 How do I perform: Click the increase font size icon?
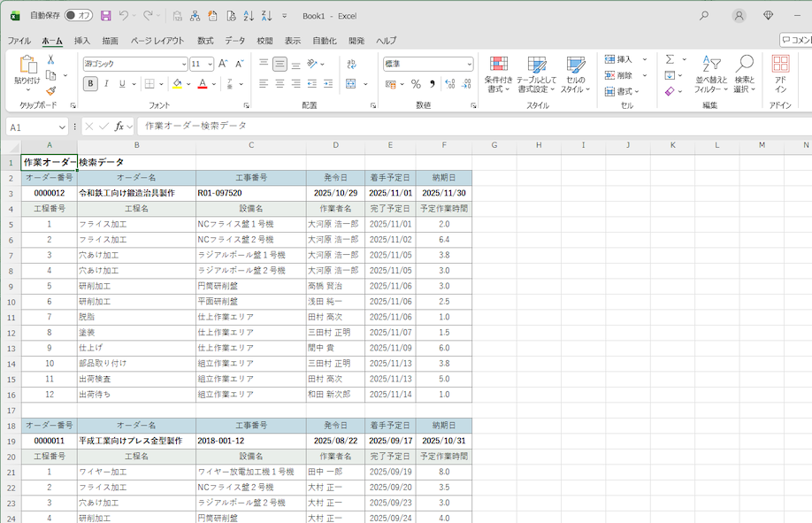coord(223,64)
